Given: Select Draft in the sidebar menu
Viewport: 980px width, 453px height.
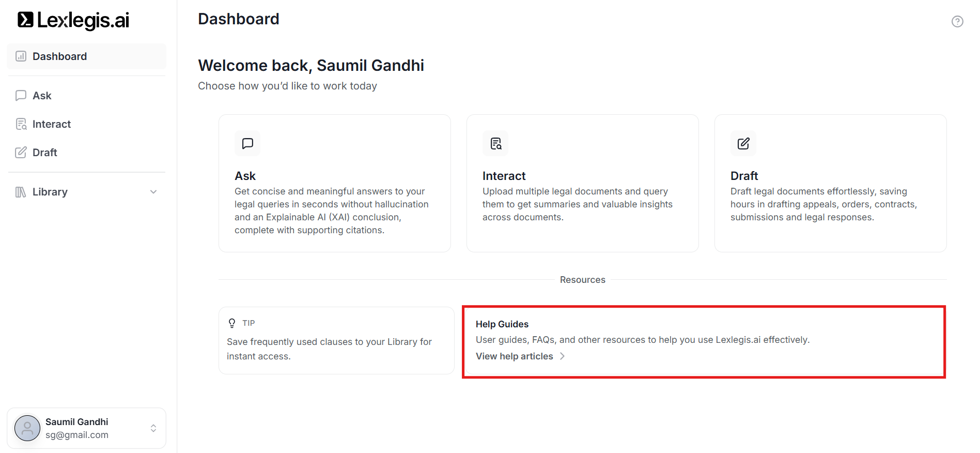Looking at the screenshot, I should (44, 153).
